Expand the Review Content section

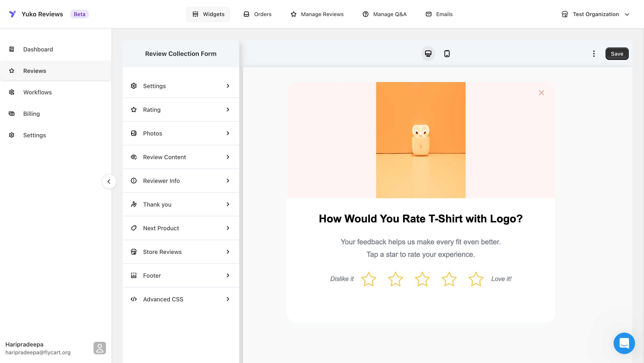click(180, 157)
